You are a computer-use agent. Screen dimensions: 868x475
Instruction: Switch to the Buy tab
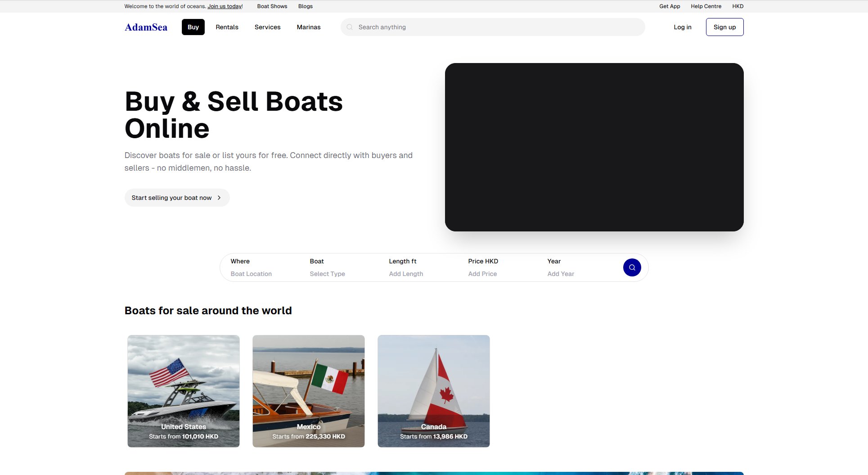click(193, 27)
